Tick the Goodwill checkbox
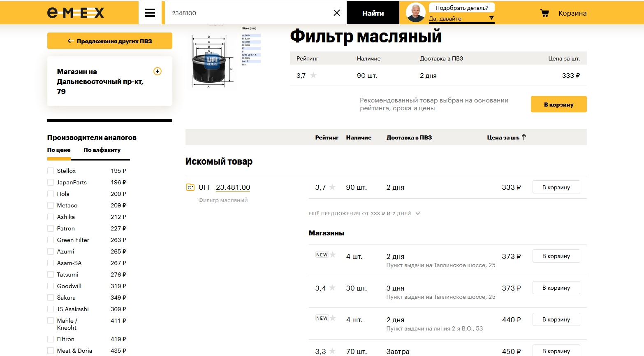644x356 pixels. (51, 286)
